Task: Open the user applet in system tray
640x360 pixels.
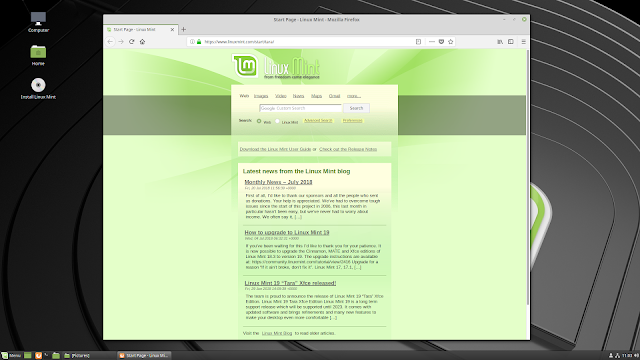Action: point(611,356)
